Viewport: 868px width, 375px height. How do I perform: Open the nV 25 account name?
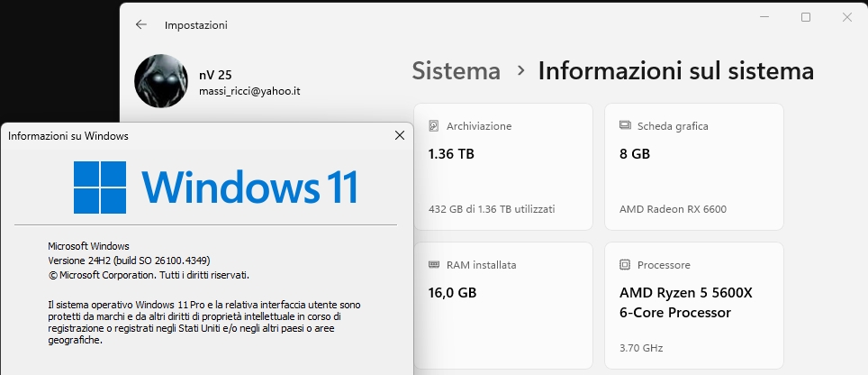click(215, 76)
